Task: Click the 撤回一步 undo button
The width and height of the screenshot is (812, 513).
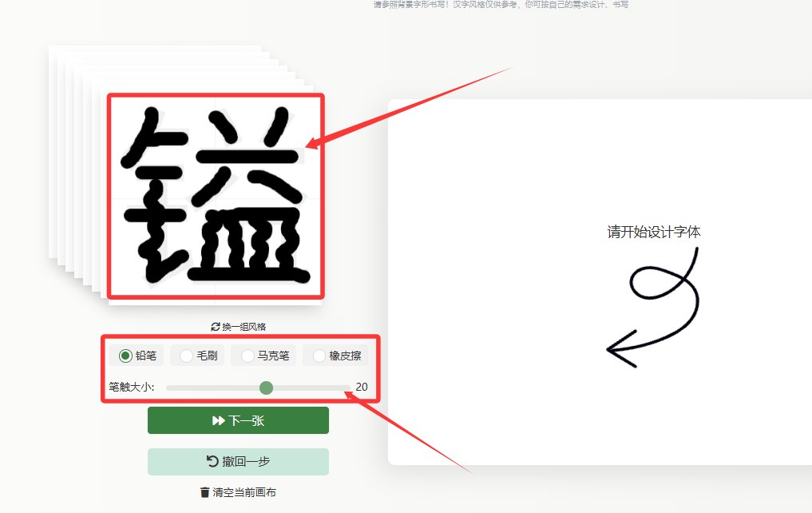Action: click(238, 461)
